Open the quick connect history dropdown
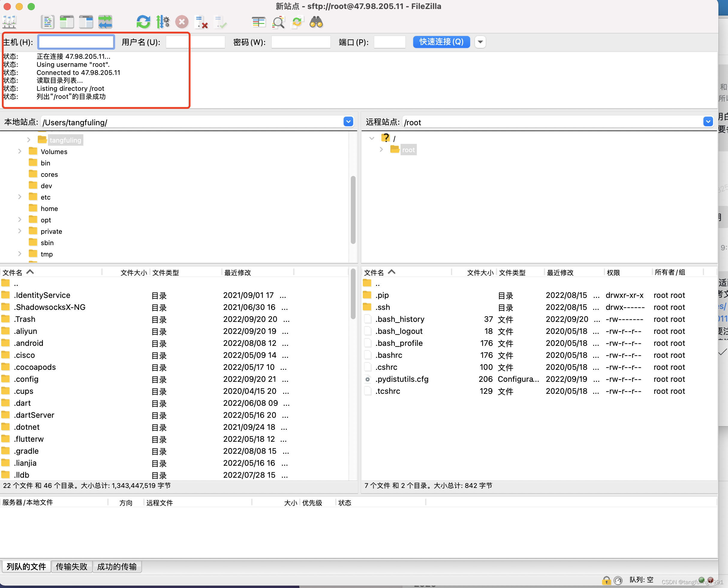Screen dimensions: 728x588 tap(480, 42)
